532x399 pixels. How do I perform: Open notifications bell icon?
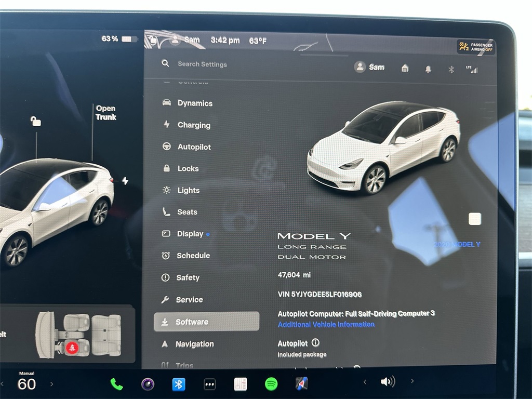[428, 69]
